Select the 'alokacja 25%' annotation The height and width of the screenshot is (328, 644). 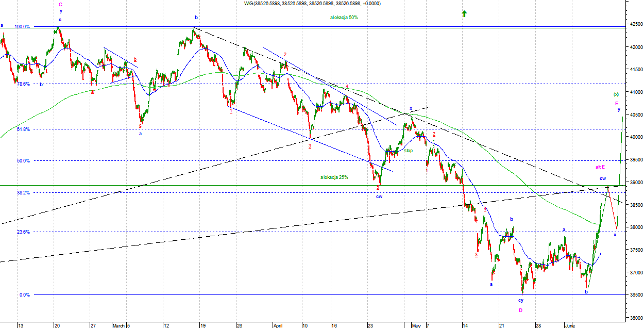(334, 177)
